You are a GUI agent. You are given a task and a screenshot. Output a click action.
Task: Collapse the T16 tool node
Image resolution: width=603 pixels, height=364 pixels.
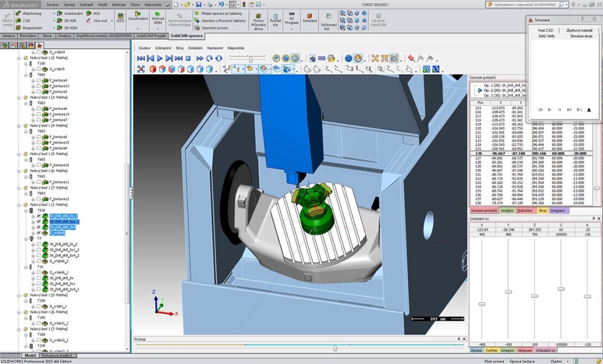coord(26,267)
